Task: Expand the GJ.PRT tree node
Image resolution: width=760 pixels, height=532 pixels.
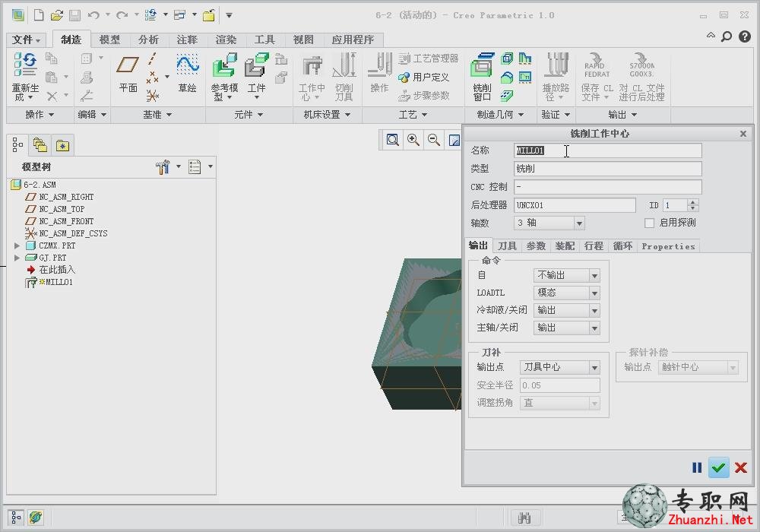Action: 17,258
